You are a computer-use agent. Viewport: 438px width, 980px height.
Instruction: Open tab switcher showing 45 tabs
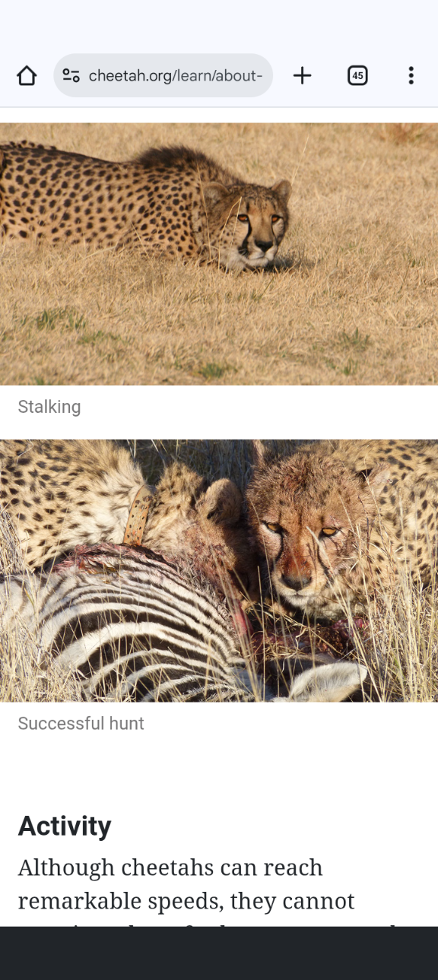tap(357, 75)
